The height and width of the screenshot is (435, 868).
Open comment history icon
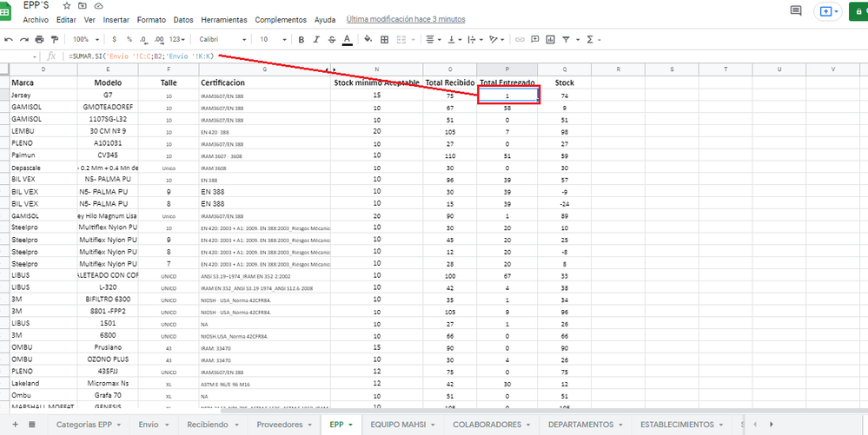point(796,10)
